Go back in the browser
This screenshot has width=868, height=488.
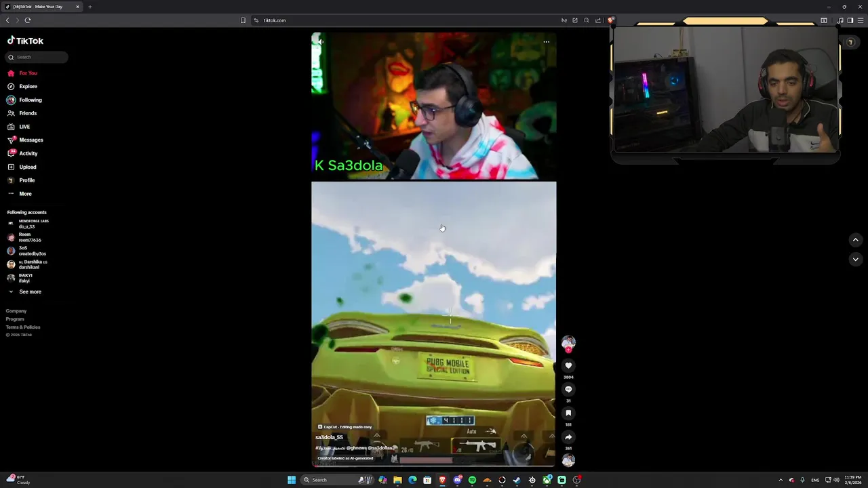(x=7, y=20)
